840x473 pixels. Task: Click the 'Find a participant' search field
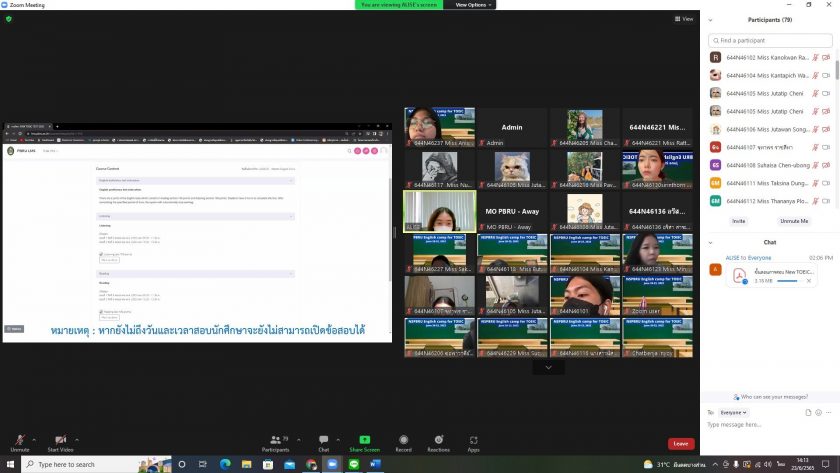coord(770,40)
